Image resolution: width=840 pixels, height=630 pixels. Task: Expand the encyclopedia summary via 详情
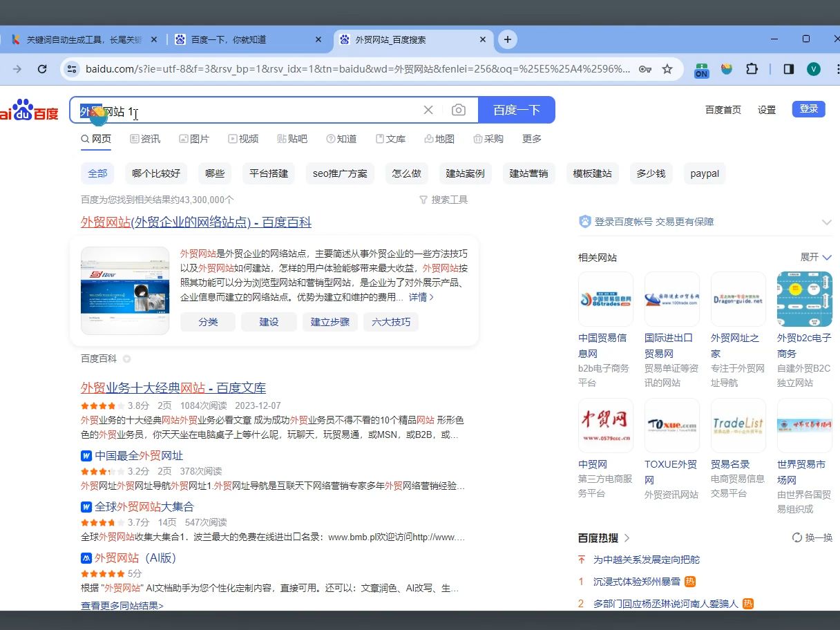tap(421, 297)
